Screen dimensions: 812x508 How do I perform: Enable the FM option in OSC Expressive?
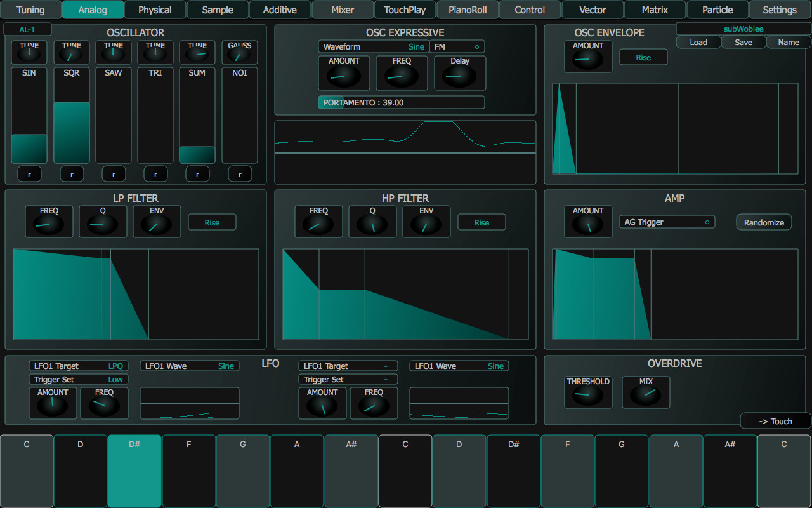(457, 46)
